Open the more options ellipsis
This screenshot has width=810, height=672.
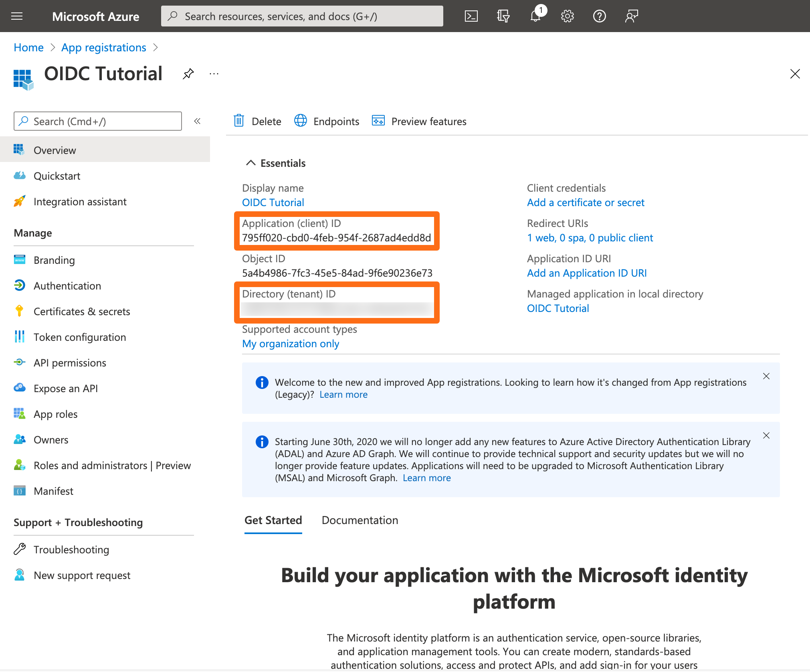pos(214,74)
